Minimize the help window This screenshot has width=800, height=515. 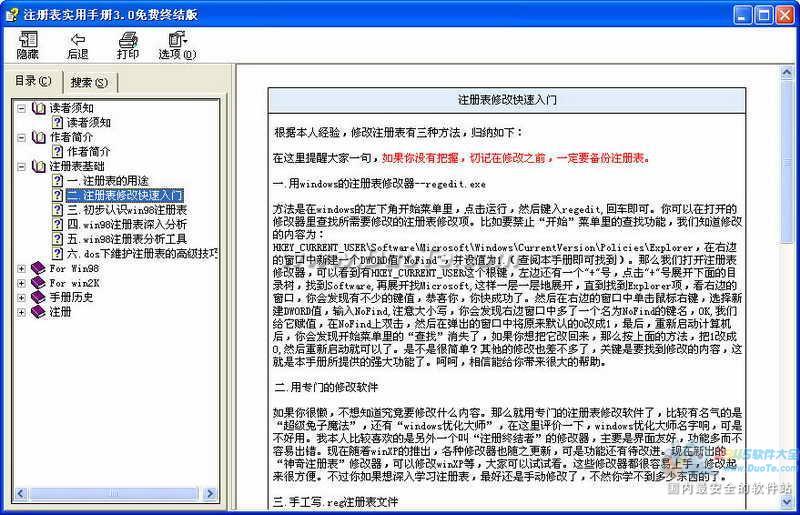click(743, 15)
